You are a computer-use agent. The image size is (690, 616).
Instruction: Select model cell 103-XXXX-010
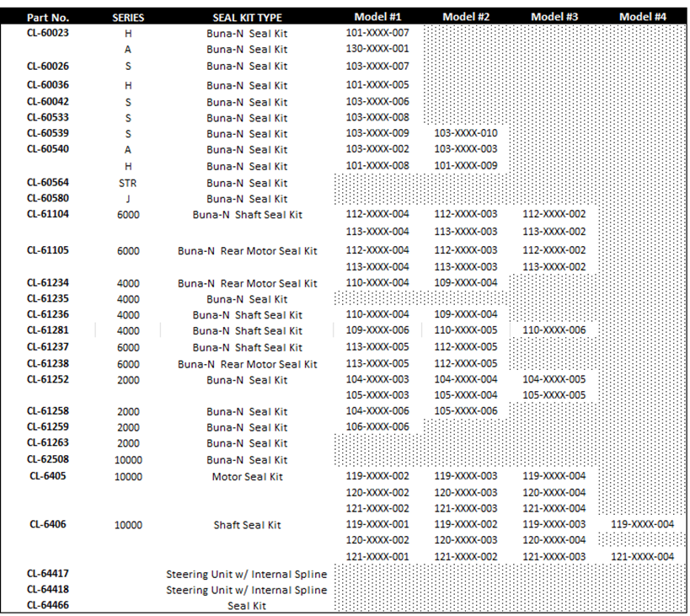tap(465, 133)
